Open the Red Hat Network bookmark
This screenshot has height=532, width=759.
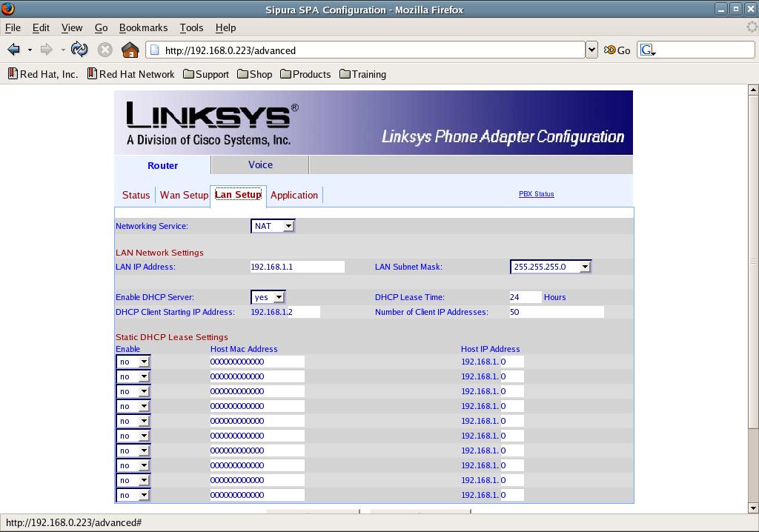tap(130, 74)
